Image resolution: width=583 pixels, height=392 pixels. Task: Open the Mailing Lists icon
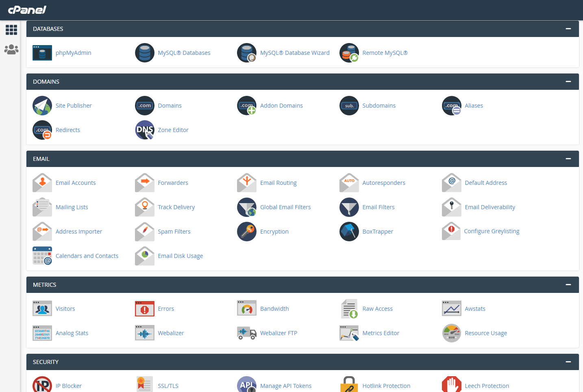(42, 207)
